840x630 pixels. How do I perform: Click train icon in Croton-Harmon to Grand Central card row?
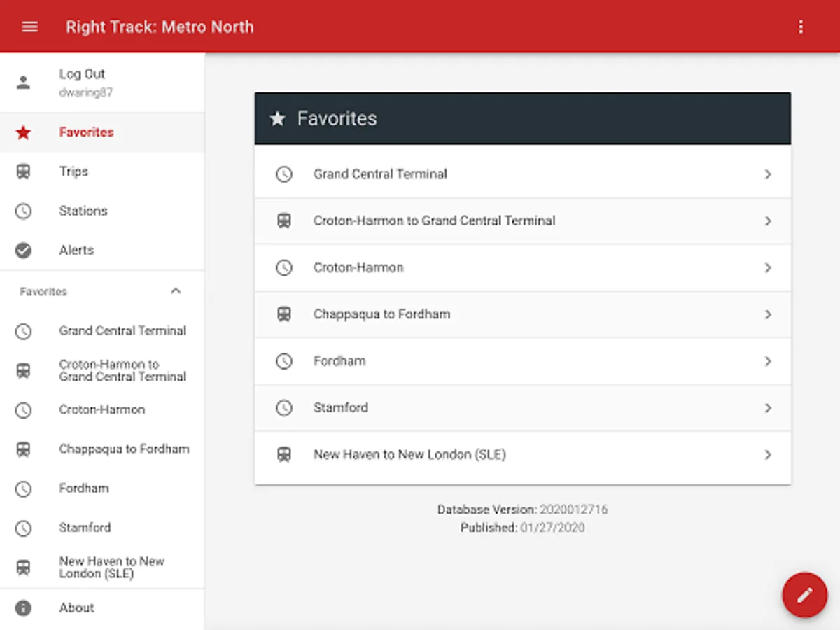pos(283,221)
